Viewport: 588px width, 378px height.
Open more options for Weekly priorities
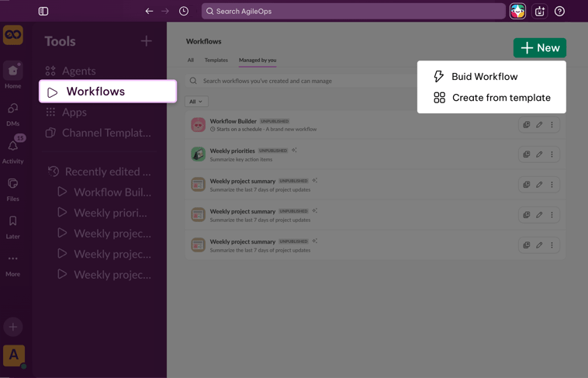click(x=552, y=154)
